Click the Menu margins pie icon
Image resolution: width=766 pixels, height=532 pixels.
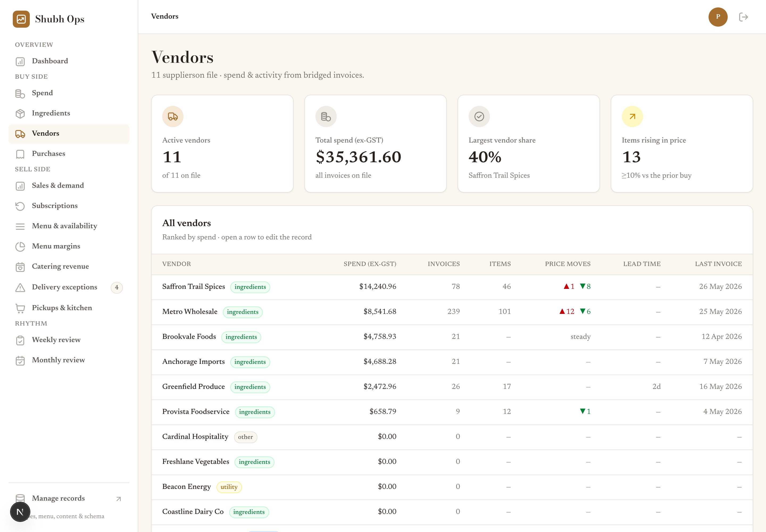(20, 247)
